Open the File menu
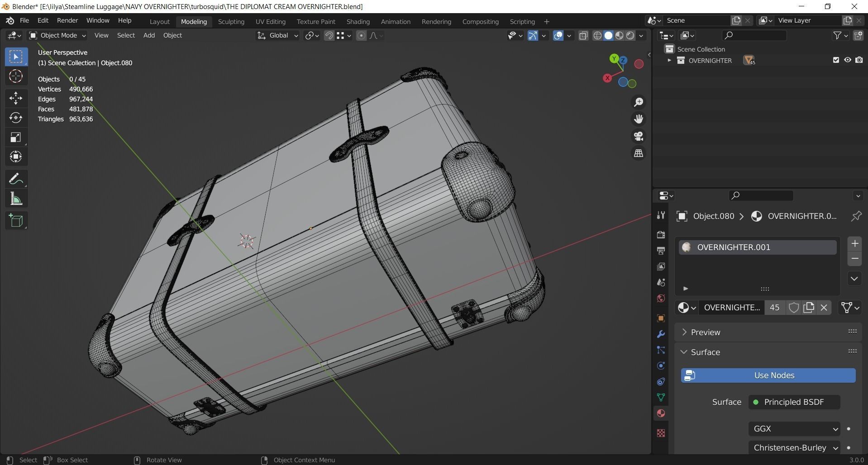 click(24, 20)
